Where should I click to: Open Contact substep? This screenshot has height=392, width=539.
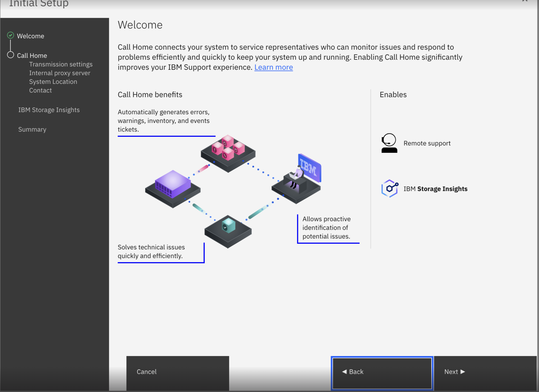pos(40,90)
